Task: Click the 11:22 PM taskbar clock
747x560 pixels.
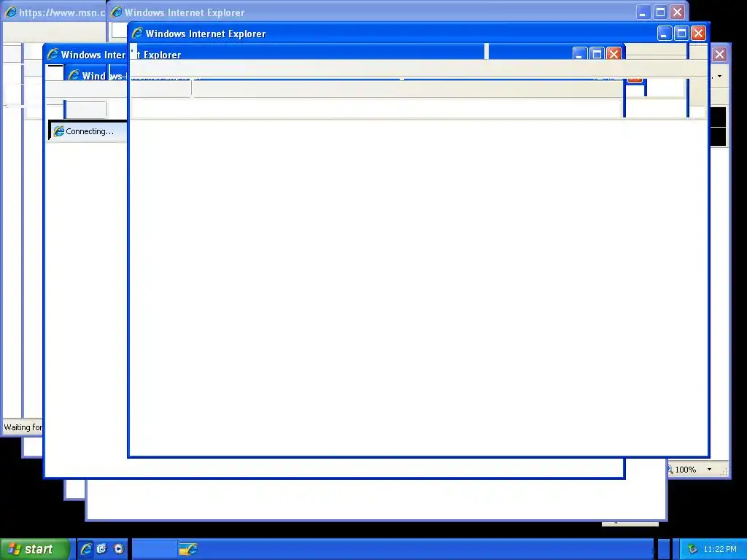Action: tap(720, 550)
